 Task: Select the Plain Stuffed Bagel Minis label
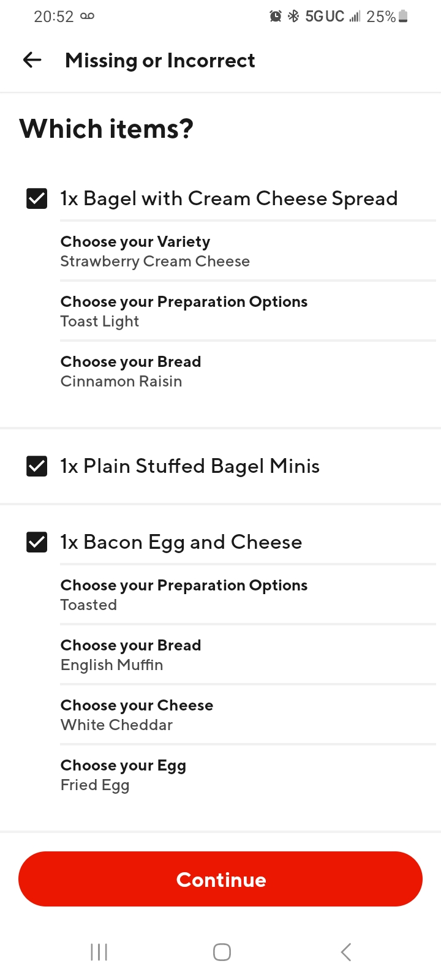tap(190, 466)
